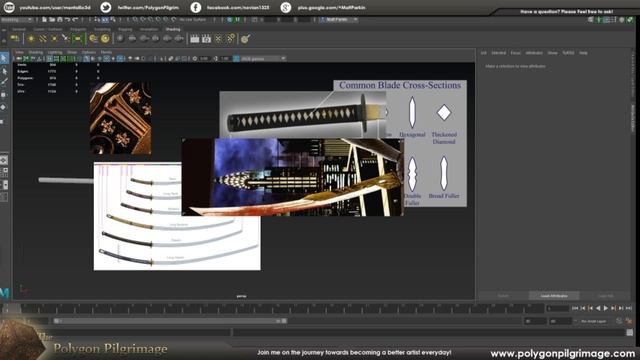The width and height of the screenshot is (640, 360).
Task: Click the green area light shelf icon
Action: point(77,39)
